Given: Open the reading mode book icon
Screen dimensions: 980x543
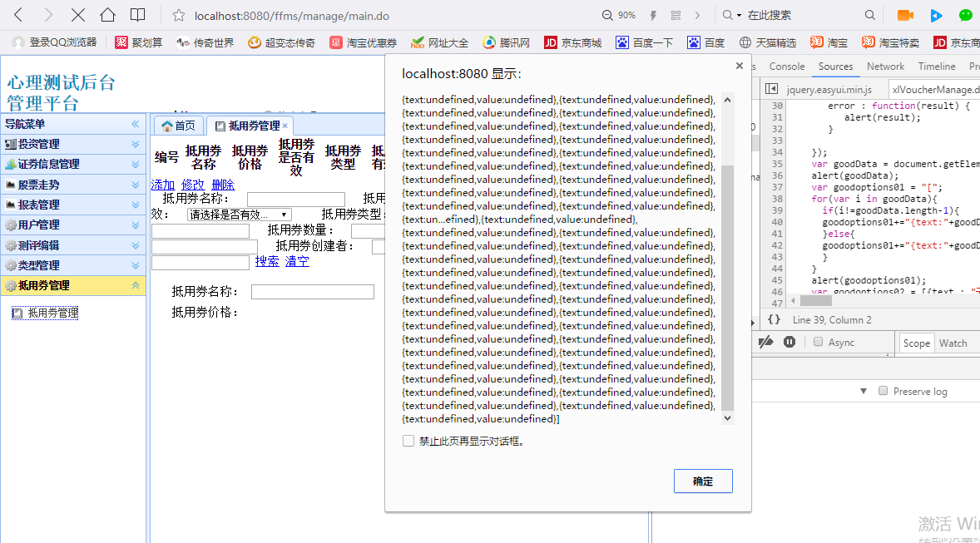Looking at the screenshot, I should pyautogui.click(x=137, y=15).
